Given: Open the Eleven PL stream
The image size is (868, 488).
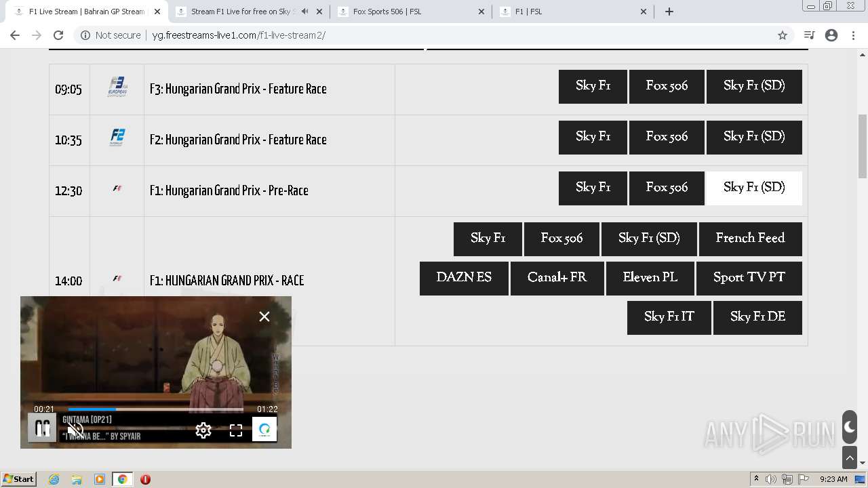Looking at the screenshot, I should click(x=650, y=278).
